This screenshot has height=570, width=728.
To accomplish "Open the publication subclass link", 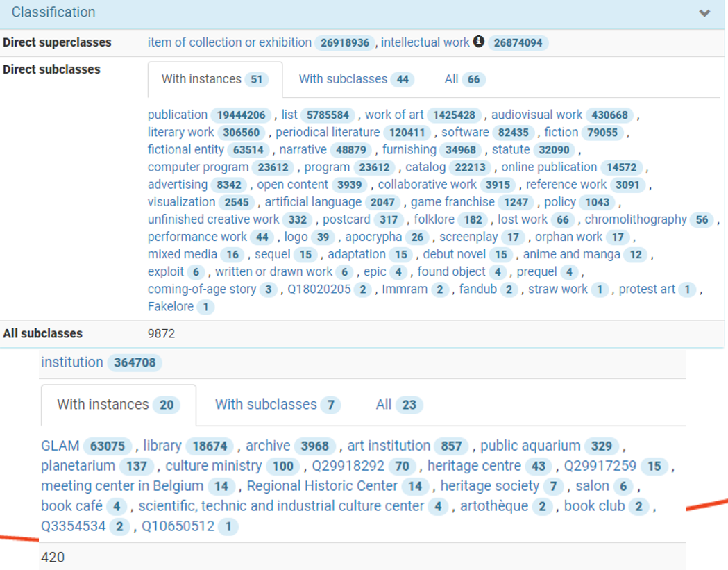I will (178, 115).
